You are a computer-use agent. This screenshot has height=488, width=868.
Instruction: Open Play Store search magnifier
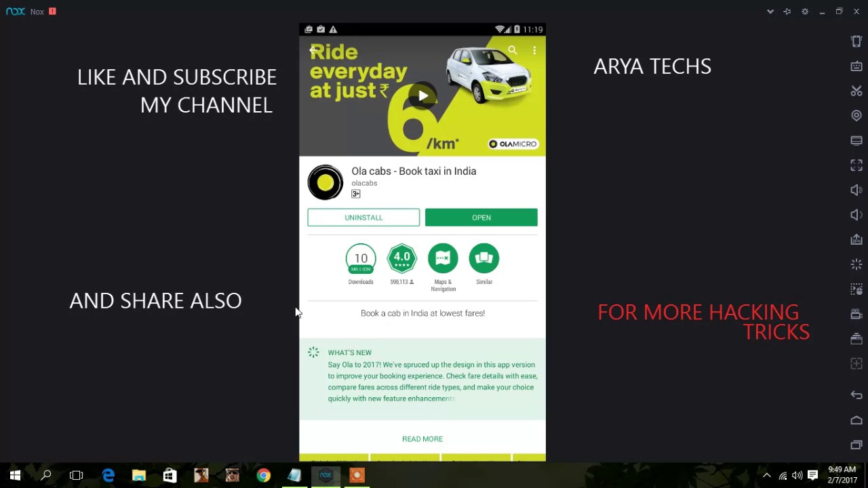[x=513, y=50]
